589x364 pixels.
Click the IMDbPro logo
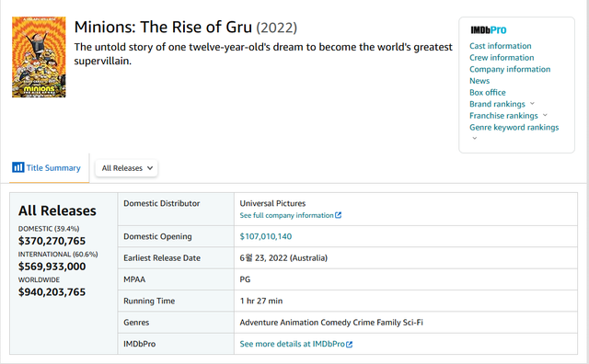pyautogui.click(x=489, y=30)
